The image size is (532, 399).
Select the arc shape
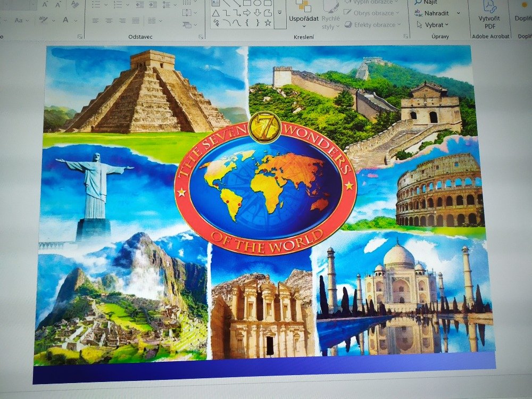227,23
